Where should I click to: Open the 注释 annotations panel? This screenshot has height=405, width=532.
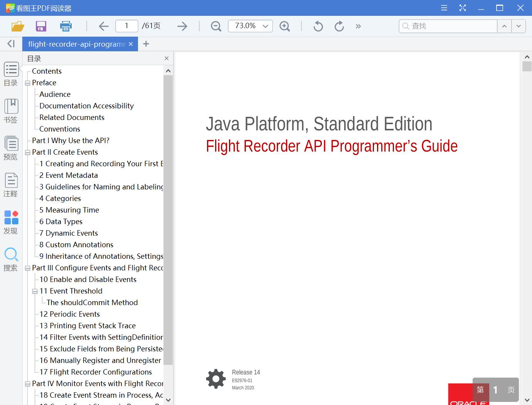coord(11,185)
